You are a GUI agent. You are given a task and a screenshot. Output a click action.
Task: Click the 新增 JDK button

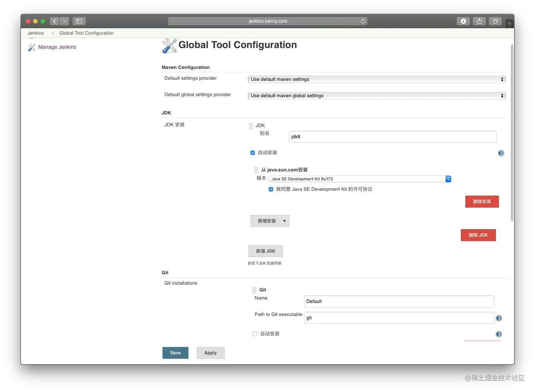pyautogui.click(x=266, y=251)
